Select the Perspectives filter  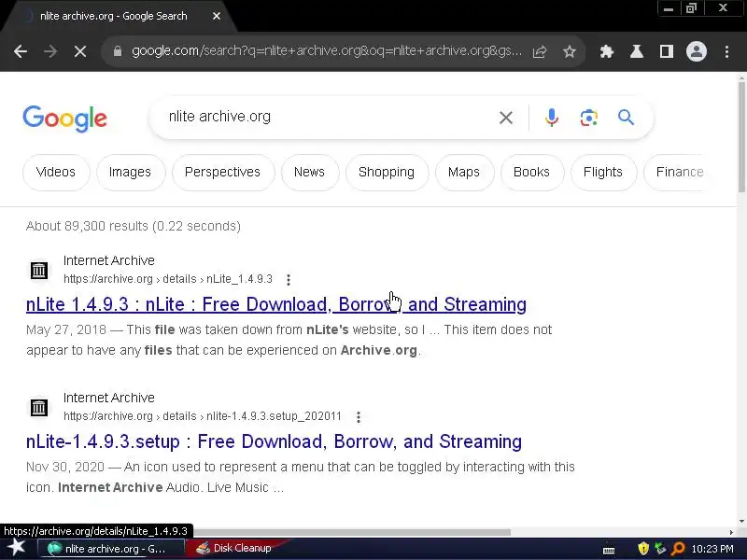222,172
